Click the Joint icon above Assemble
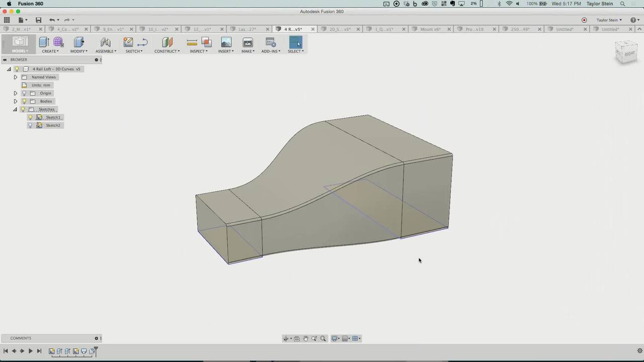Screen dimensions: 644x362 (106, 42)
